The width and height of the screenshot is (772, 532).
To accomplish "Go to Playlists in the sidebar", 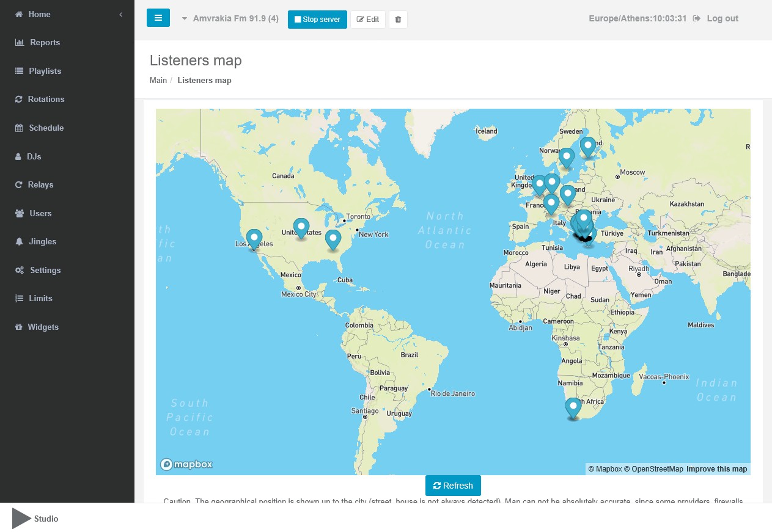I will coord(45,71).
